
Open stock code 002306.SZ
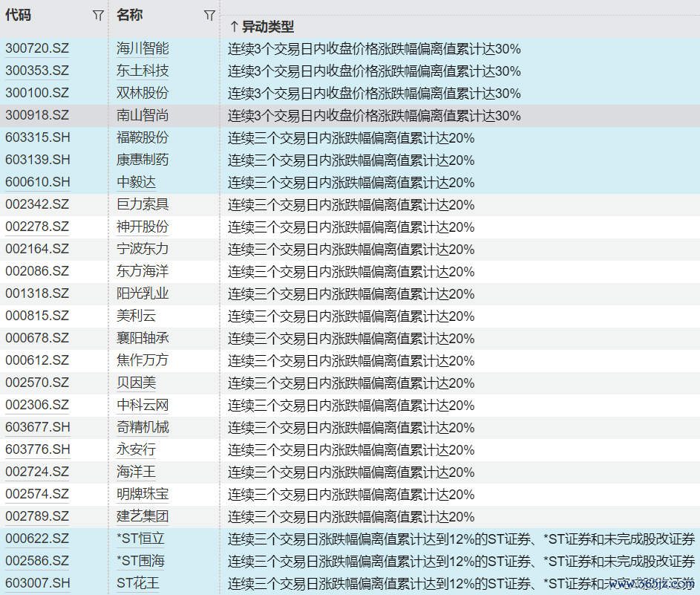37,405
